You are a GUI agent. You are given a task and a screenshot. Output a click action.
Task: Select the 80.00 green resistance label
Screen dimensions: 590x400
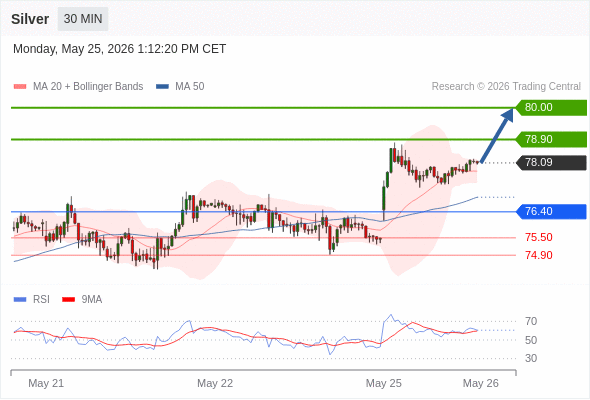click(x=551, y=108)
